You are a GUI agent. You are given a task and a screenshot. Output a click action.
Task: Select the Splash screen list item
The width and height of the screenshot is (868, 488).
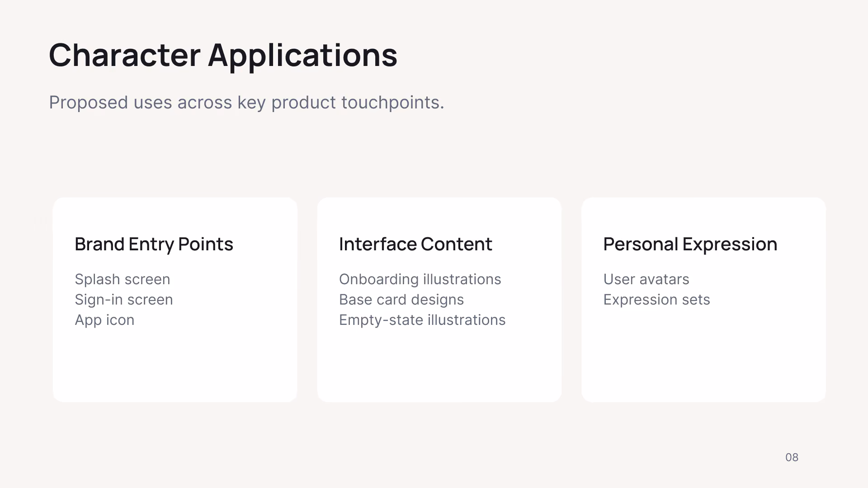point(122,279)
